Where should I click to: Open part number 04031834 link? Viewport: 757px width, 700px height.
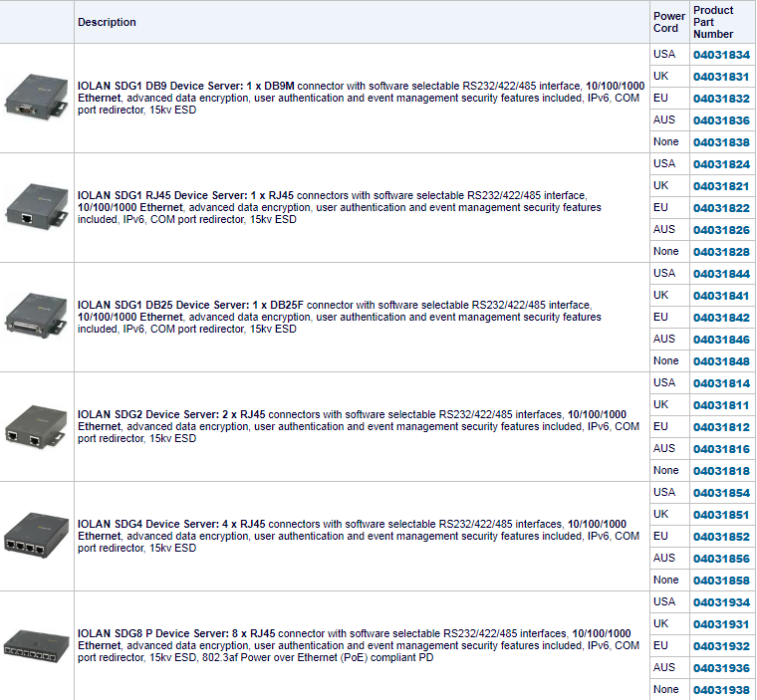(721, 55)
